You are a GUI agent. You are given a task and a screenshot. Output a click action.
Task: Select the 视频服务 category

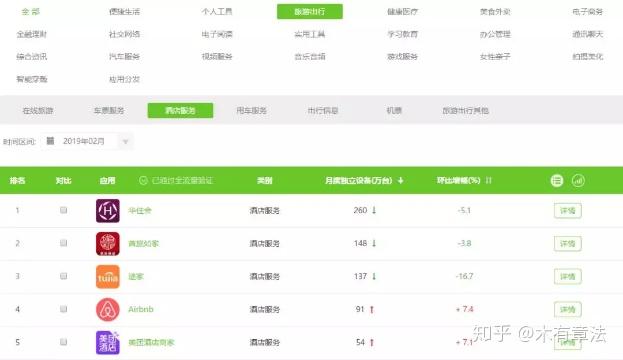(217, 56)
